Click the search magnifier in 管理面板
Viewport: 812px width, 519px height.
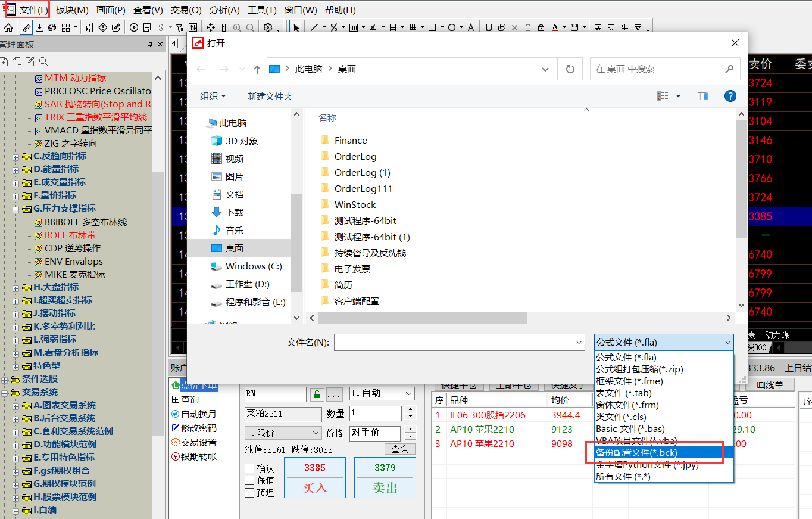[43, 61]
